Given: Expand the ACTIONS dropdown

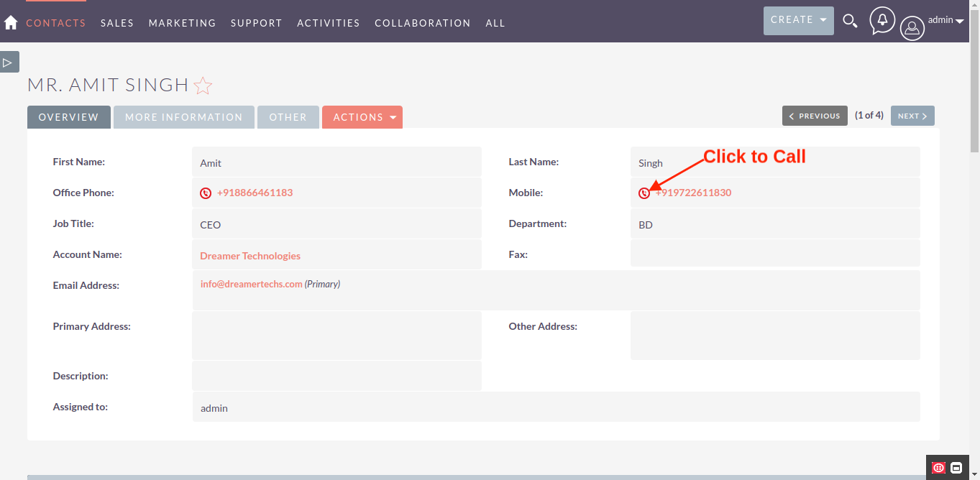Looking at the screenshot, I should coord(362,116).
